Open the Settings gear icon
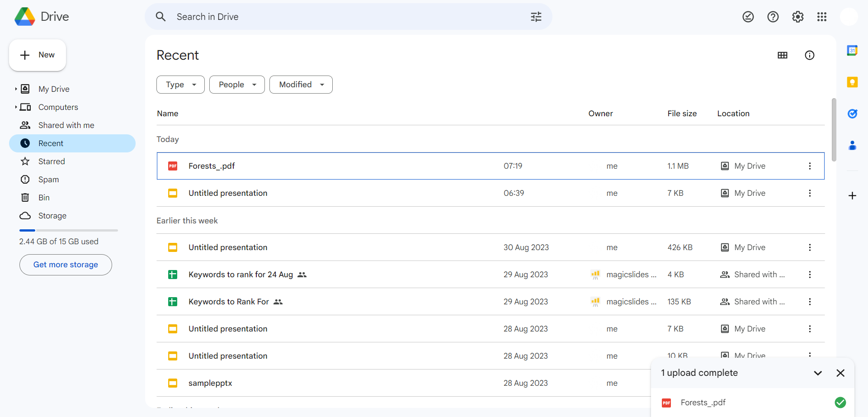Viewport: 868px width, 417px height. [x=797, y=17]
